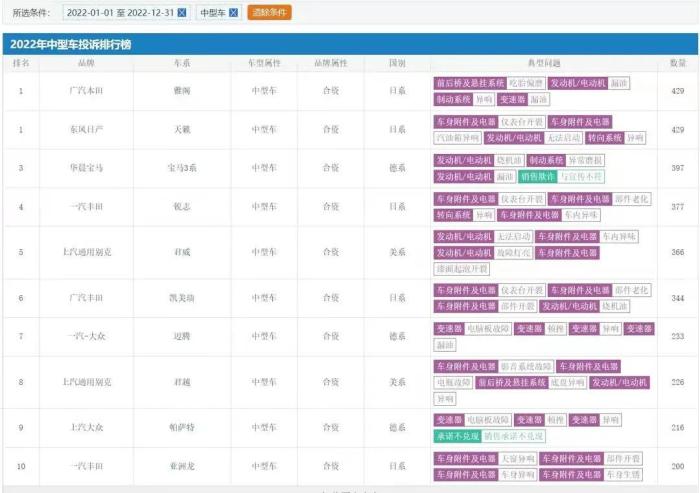Screen dimensions: 700x493
Task: Click the 数量 column header
Action: pos(678,63)
